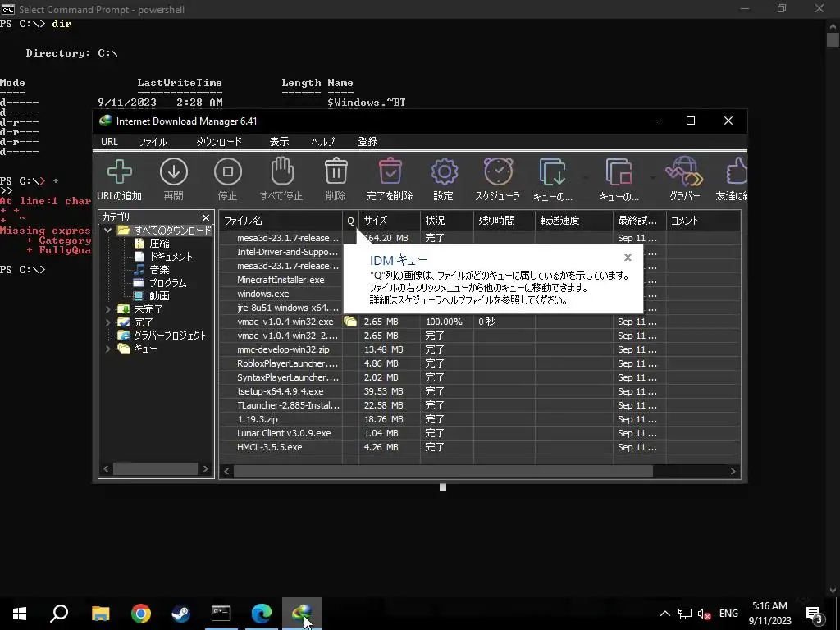Click the first キューの... (start queue) icon
The height and width of the screenshot is (630, 840).
(552, 172)
